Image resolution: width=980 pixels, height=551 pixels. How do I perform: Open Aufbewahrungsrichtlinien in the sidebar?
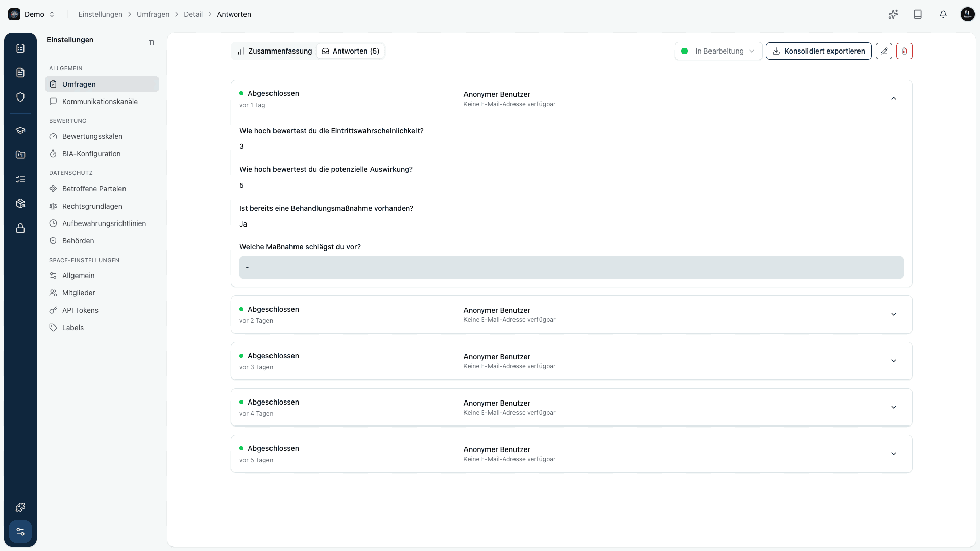coord(102,223)
